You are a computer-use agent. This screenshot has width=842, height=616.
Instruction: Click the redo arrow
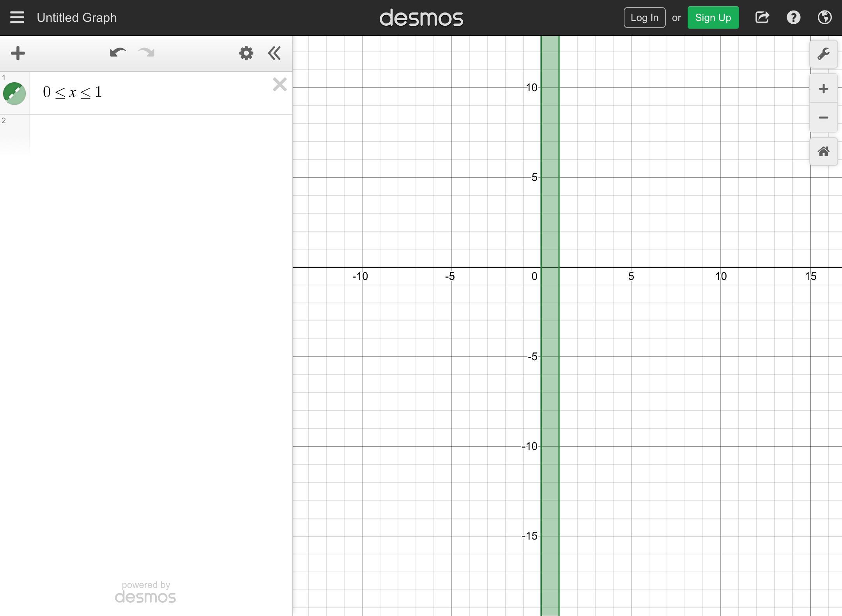click(x=147, y=53)
